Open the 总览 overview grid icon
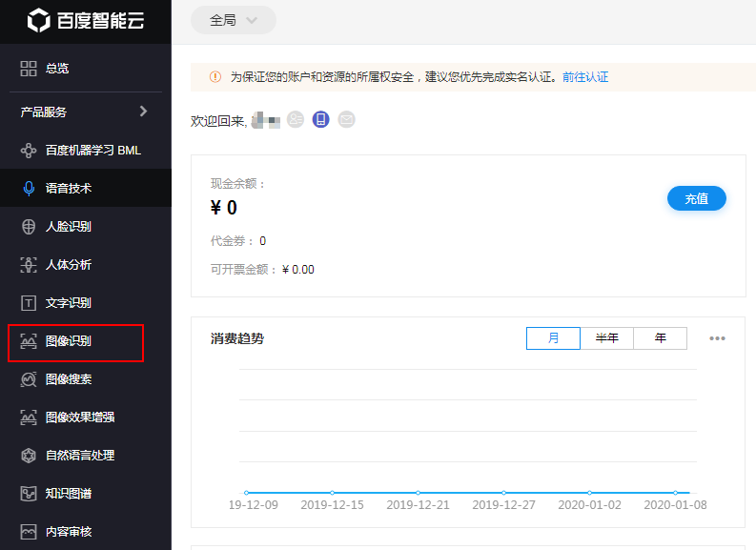This screenshot has height=550, width=756. (x=29, y=69)
